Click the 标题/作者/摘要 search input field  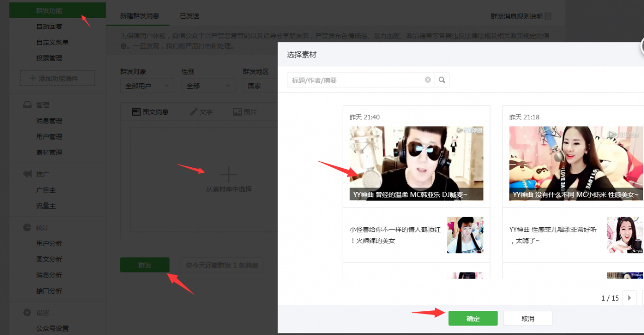pyautogui.click(x=355, y=80)
